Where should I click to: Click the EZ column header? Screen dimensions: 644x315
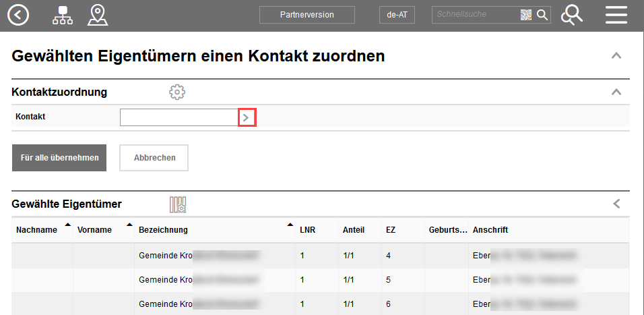403,230
